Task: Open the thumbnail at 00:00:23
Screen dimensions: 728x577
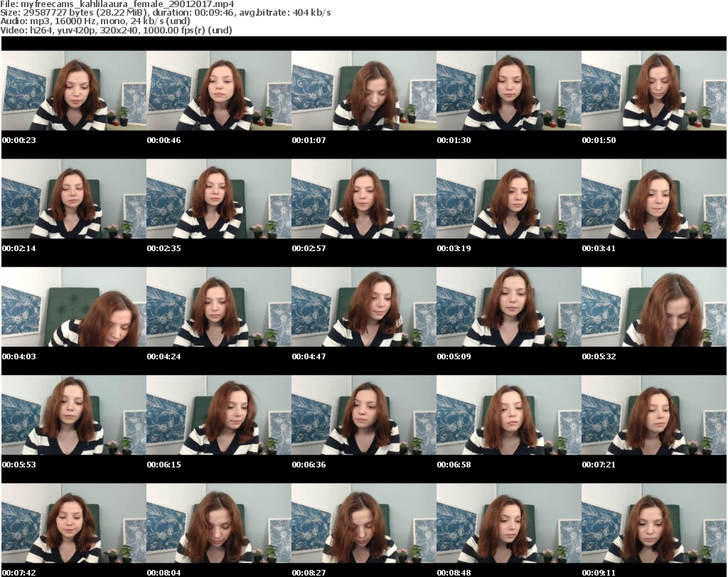Action: click(74, 90)
